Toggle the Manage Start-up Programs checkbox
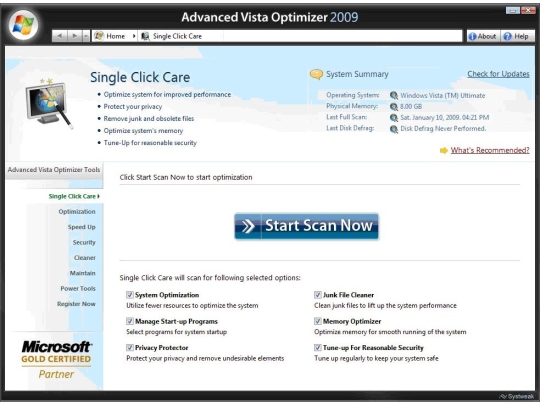This screenshot has height=405, width=540. [x=129, y=321]
